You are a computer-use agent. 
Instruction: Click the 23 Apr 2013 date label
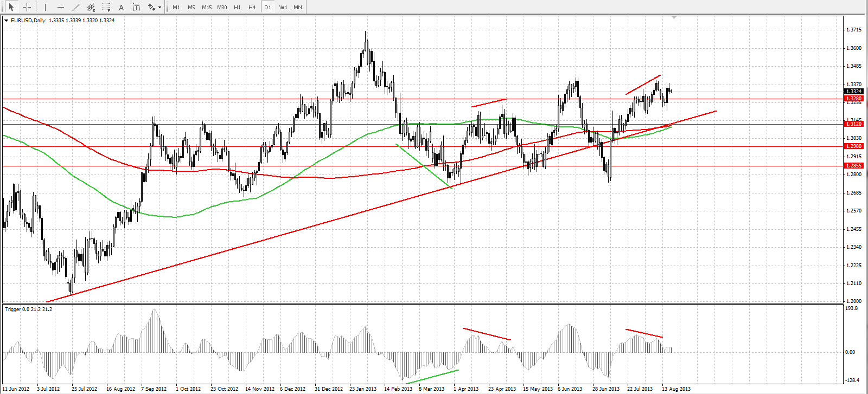tap(502, 389)
